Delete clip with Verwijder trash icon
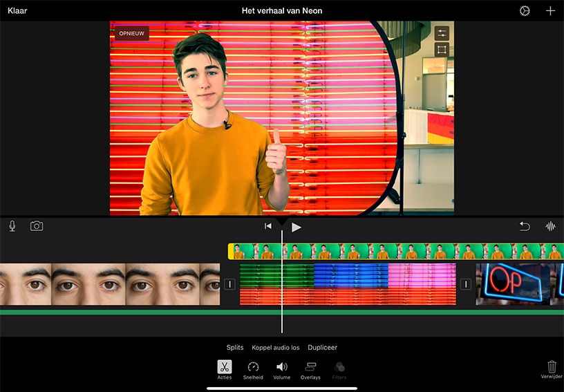This screenshot has width=564, height=392. pyautogui.click(x=552, y=370)
